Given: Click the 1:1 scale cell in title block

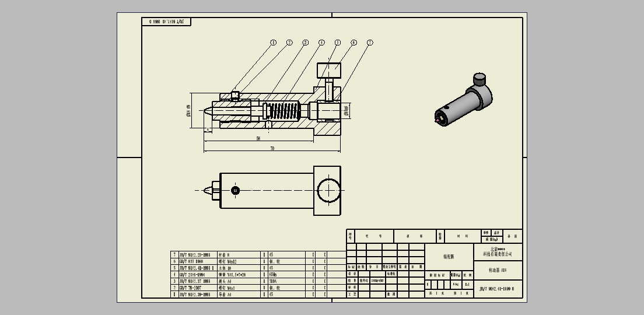Looking at the screenshot, I should tap(468, 284).
